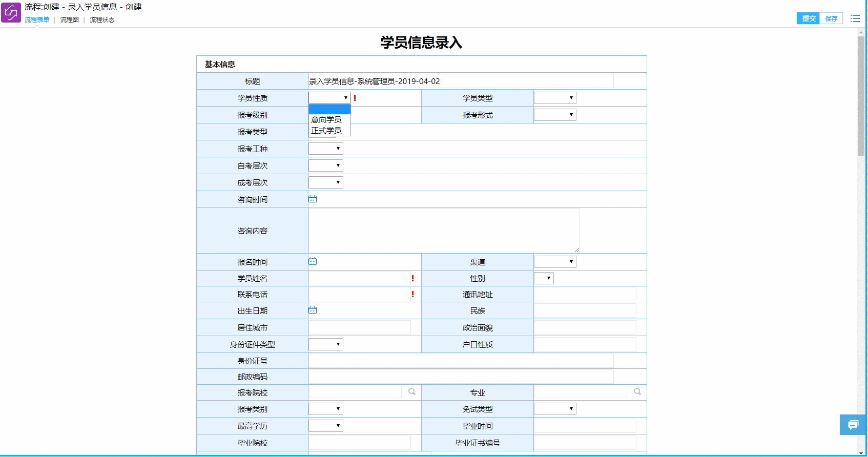Click the 联系电话 input field
Image resolution: width=868 pixels, height=457 pixels.
pos(359,294)
